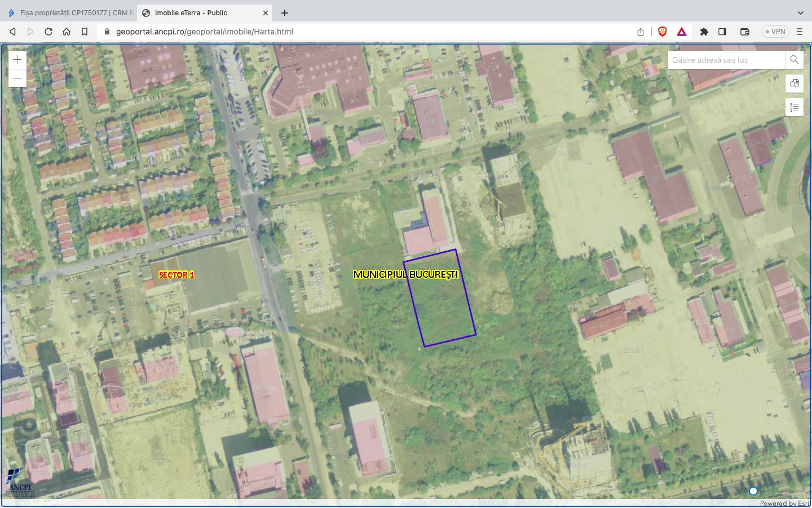Viewport: 812px width, 508px height.
Task: Zoom out of the map
Action: (17, 78)
